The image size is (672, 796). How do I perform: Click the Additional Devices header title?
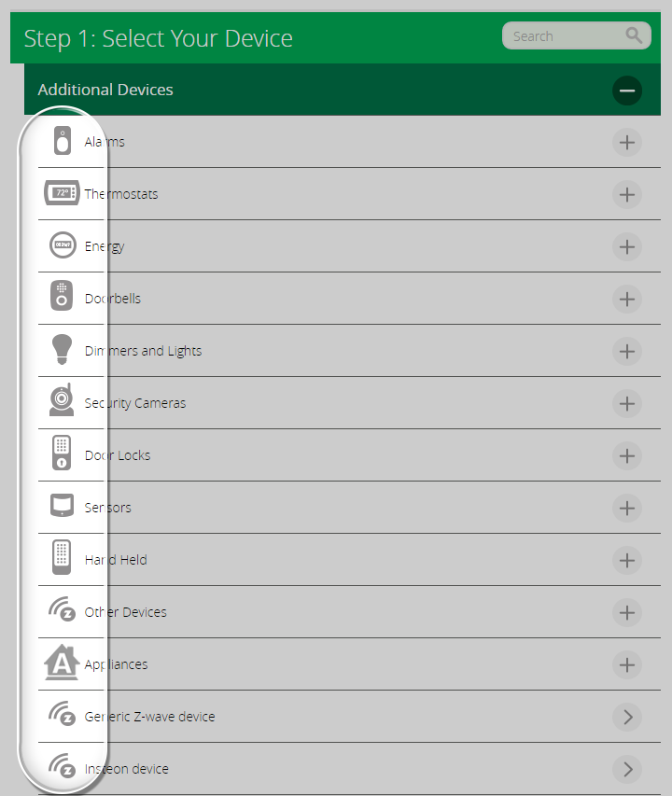pos(105,90)
